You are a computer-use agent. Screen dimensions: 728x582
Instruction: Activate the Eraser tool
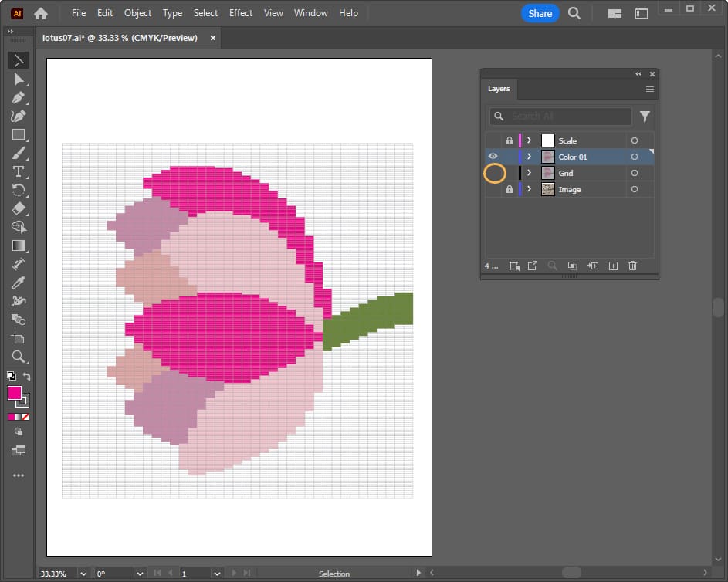coord(19,208)
